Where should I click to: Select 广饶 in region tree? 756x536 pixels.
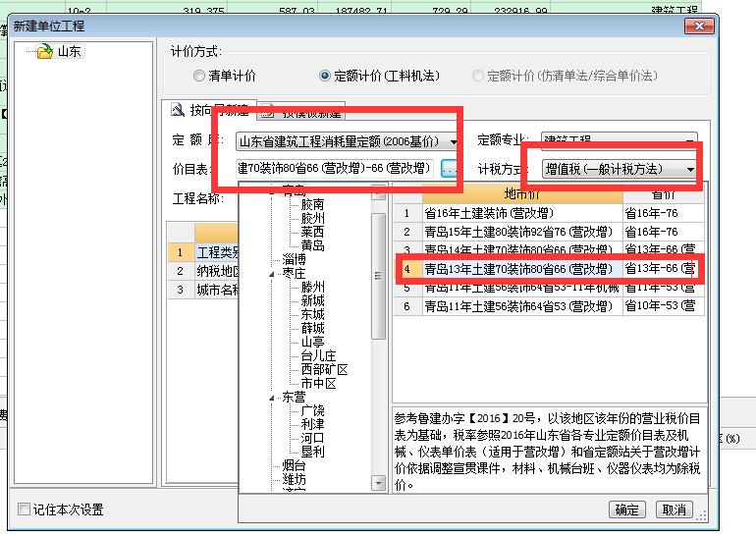coord(312,410)
